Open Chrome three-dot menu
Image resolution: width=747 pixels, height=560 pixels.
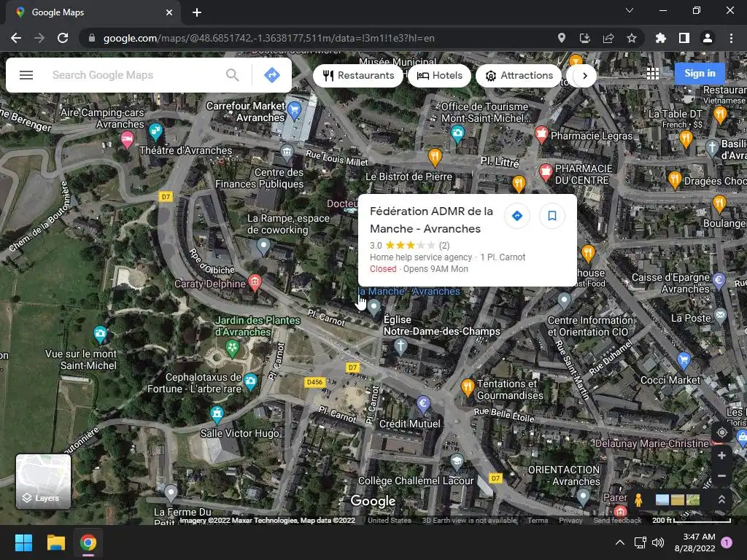731,38
